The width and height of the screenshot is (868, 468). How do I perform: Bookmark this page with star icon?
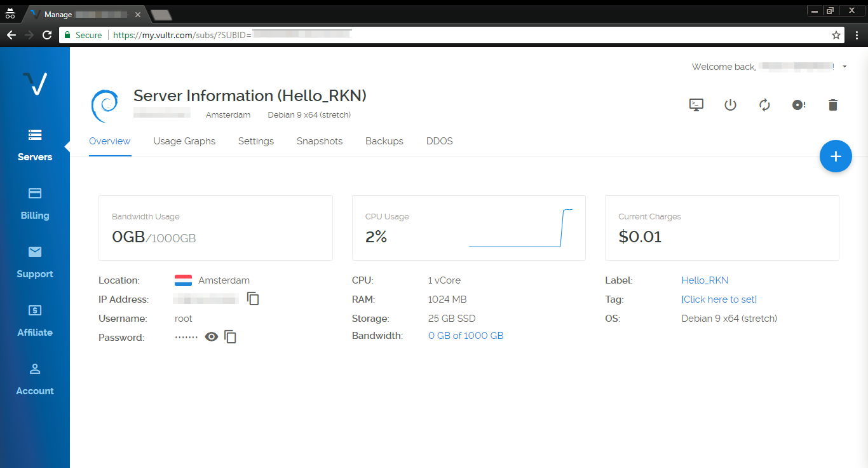coord(836,36)
